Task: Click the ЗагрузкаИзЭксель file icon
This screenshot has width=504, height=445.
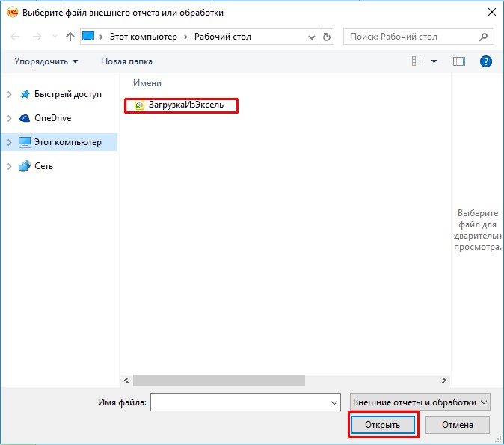Action: click(140, 105)
